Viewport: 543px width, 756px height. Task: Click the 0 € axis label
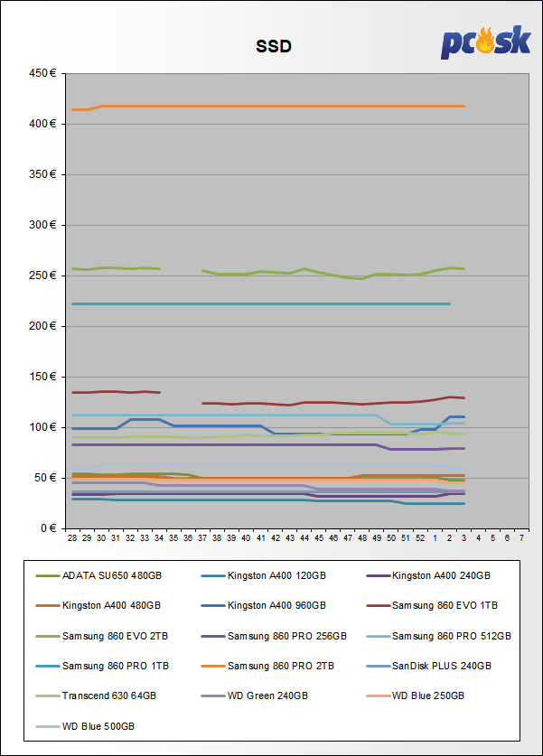tap(48, 528)
